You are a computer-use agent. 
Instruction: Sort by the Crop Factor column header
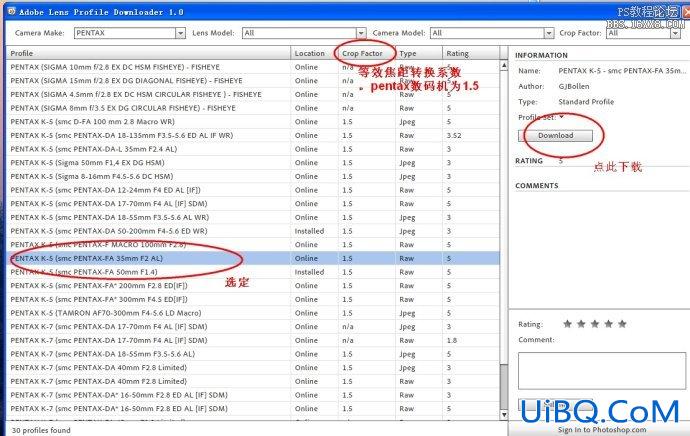(x=367, y=53)
